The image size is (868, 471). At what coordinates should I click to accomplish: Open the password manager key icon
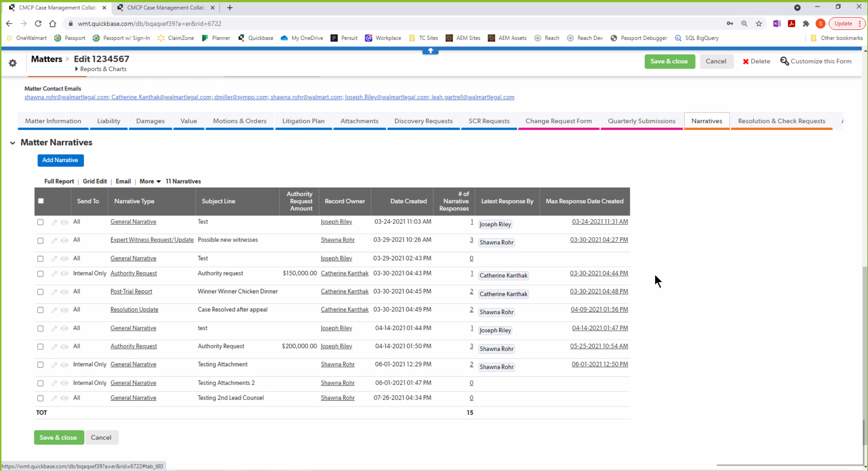click(x=730, y=23)
